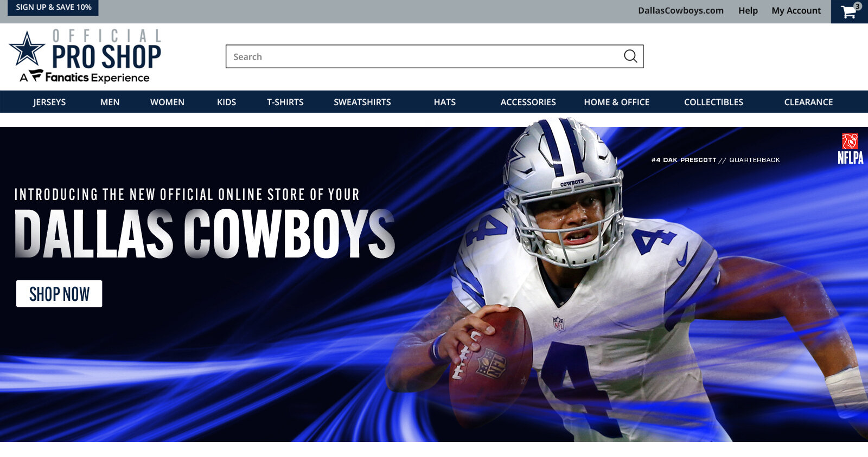
Task: Select the Women navigation item
Action: [x=167, y=102]
